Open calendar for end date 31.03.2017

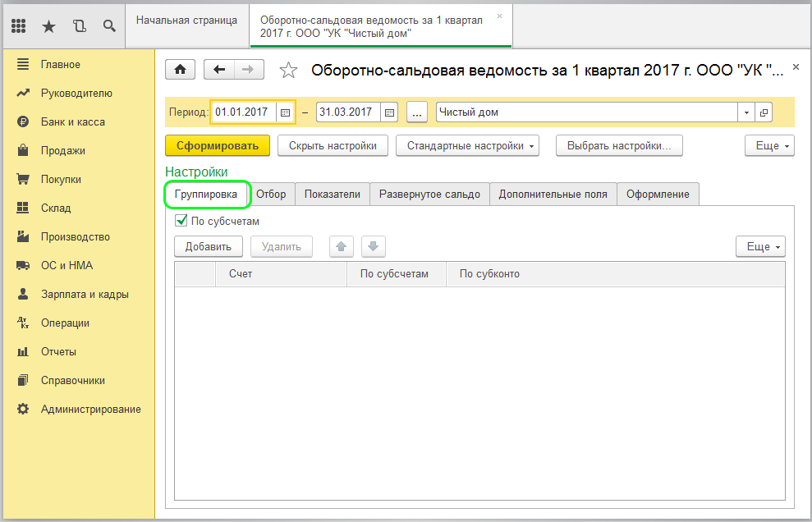(389, 112)
